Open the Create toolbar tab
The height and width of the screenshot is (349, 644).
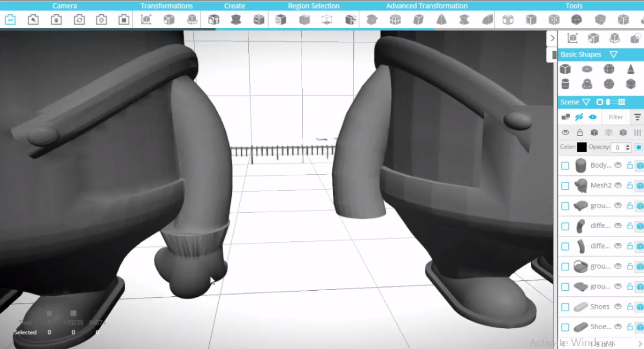[x=235, y=5]
